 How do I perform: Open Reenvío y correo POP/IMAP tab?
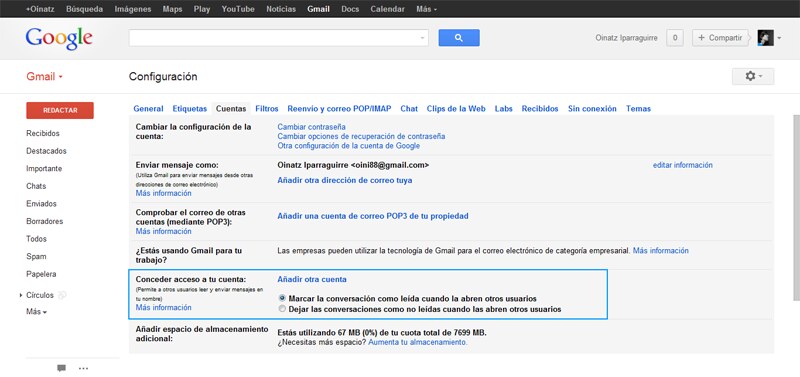339,109
